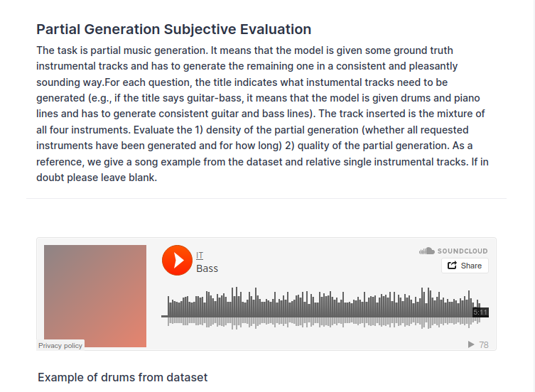The image size is (535, 392).
Task: Click the SoundCloud cloud logo icon
Action: [426, 251]
